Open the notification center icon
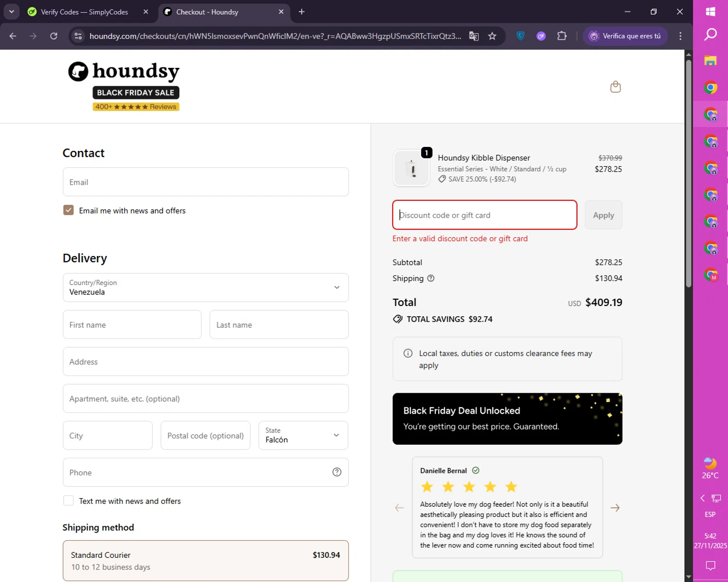This screenshot has width=728, height=582. click(x=711, y=566)
